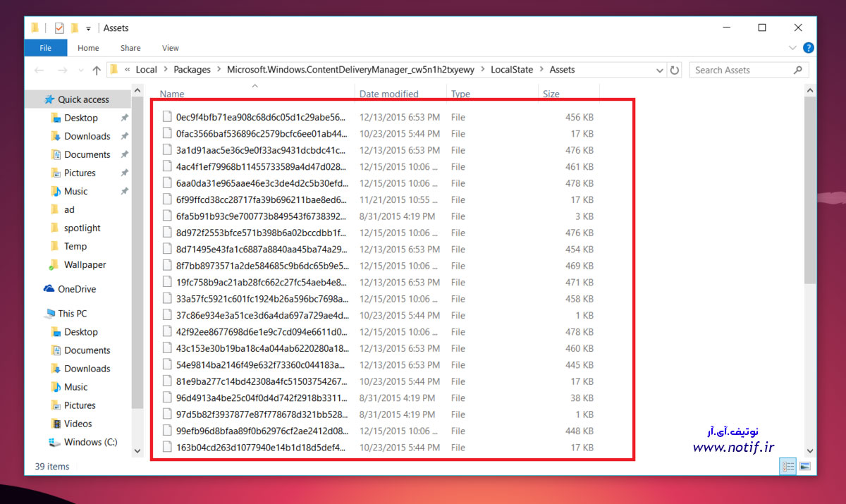Image resolution: width=846 pixels, height=504 pixels.
Task: Open the recent locations dropdown arrow
Action: pyautogui.click(x=79, y=70)
